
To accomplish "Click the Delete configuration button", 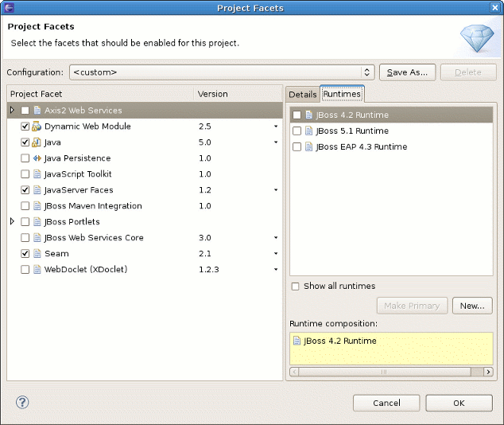I will 468,72.
